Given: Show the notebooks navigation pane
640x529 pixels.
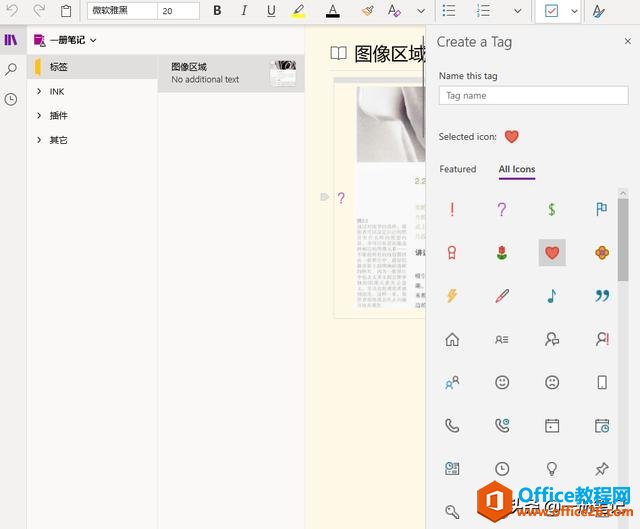Looking at the screenshot, I should pos(11,40).
